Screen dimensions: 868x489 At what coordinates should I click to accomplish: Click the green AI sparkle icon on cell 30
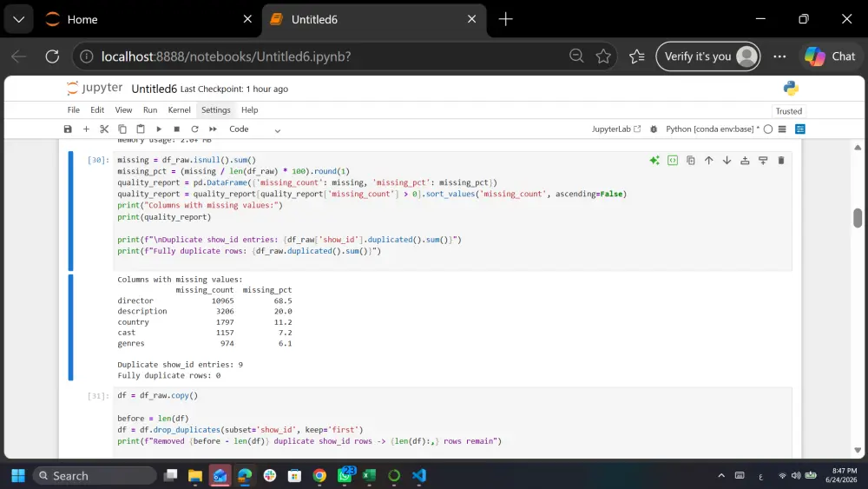(654, 161)
